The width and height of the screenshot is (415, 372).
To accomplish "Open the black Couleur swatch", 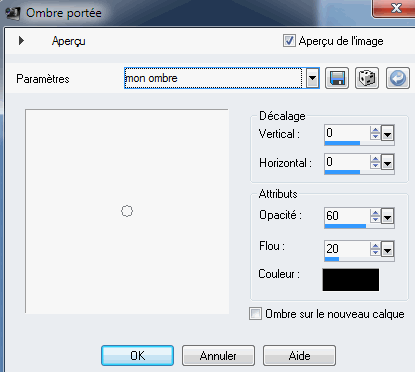I will [351, 280].
